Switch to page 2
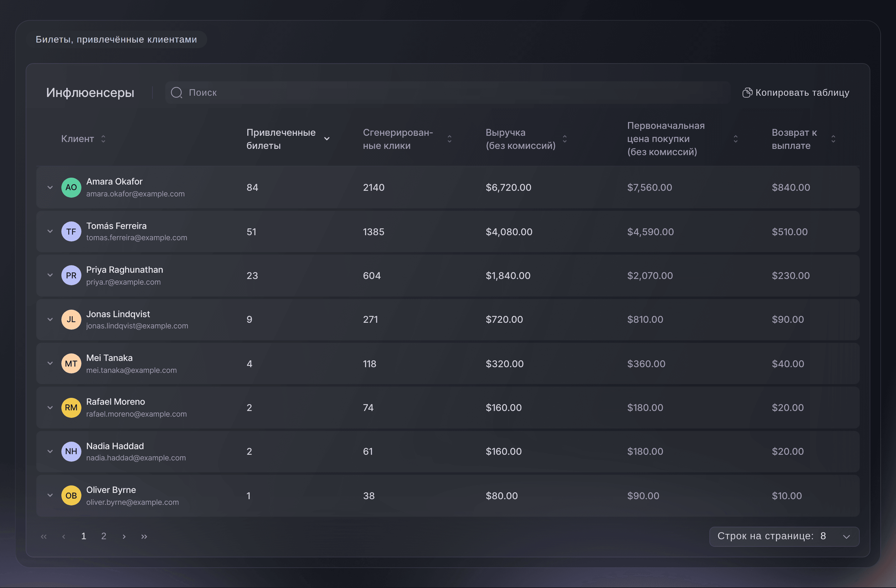The image size is (896, 588). tap(104, 536)
